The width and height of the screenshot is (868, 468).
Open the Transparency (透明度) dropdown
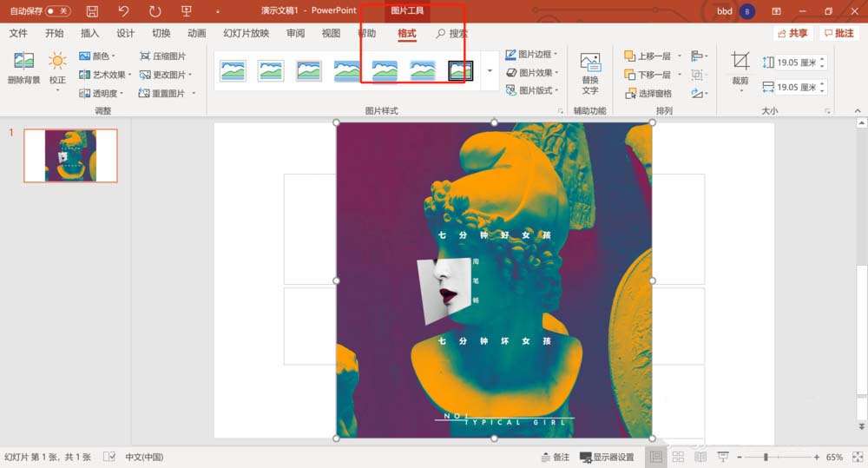tap(102, 93)
